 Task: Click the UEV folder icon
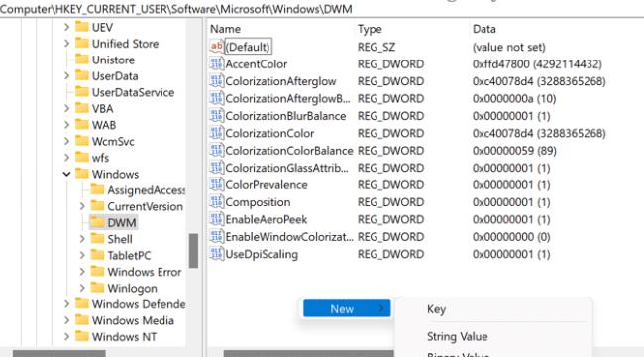(x=82, y=27)
